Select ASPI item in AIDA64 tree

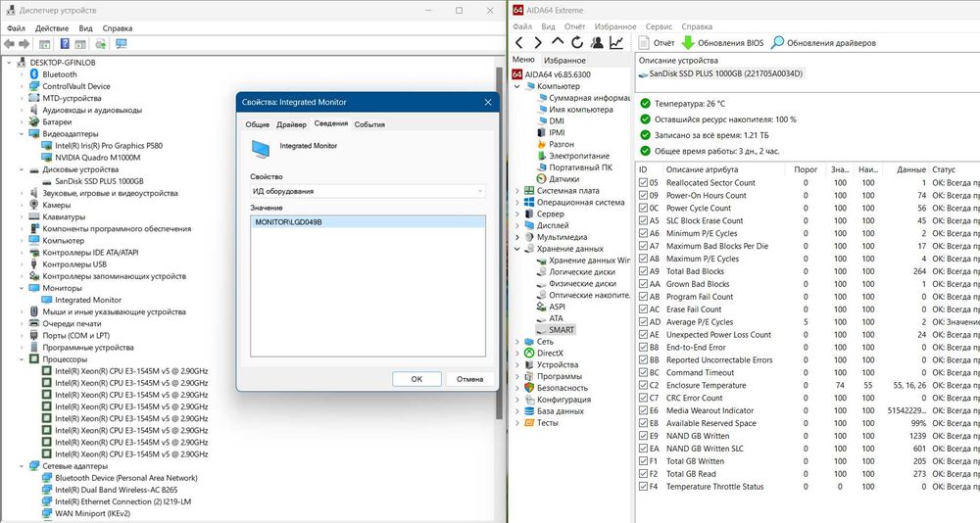coord(557,307)
